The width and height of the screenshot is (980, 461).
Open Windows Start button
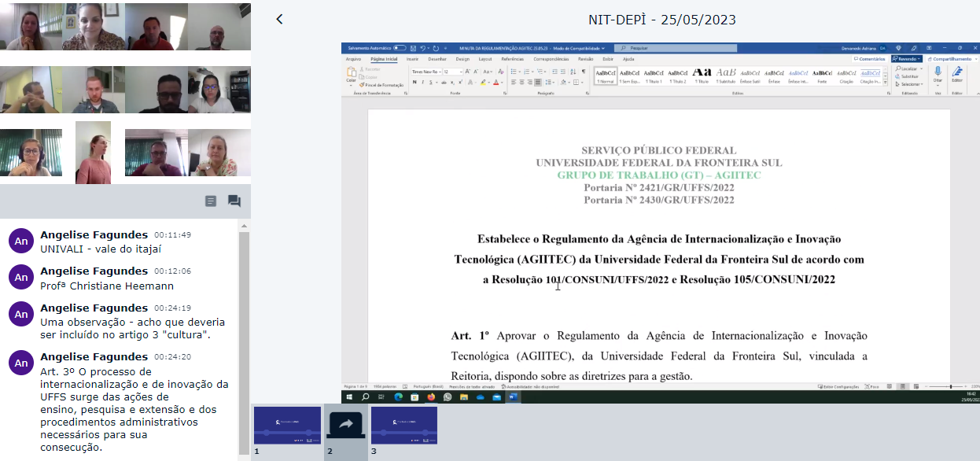[349, 397]
